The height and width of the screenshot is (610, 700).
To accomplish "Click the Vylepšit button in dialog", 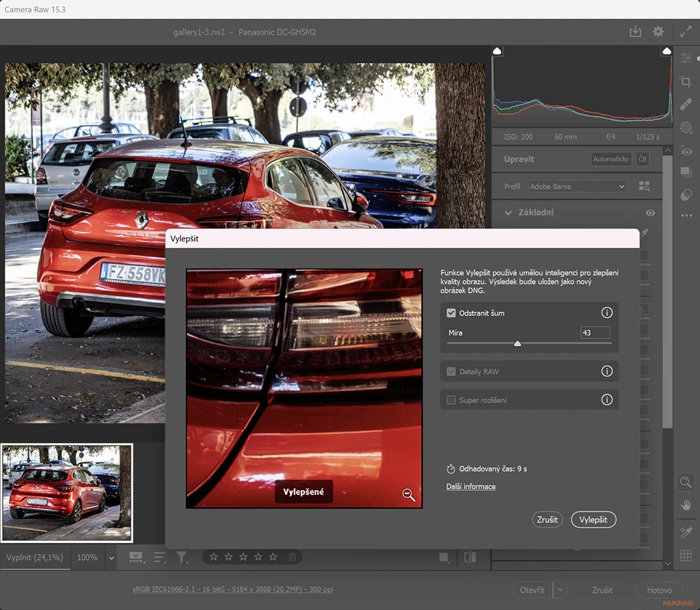I will click(593, 520).
